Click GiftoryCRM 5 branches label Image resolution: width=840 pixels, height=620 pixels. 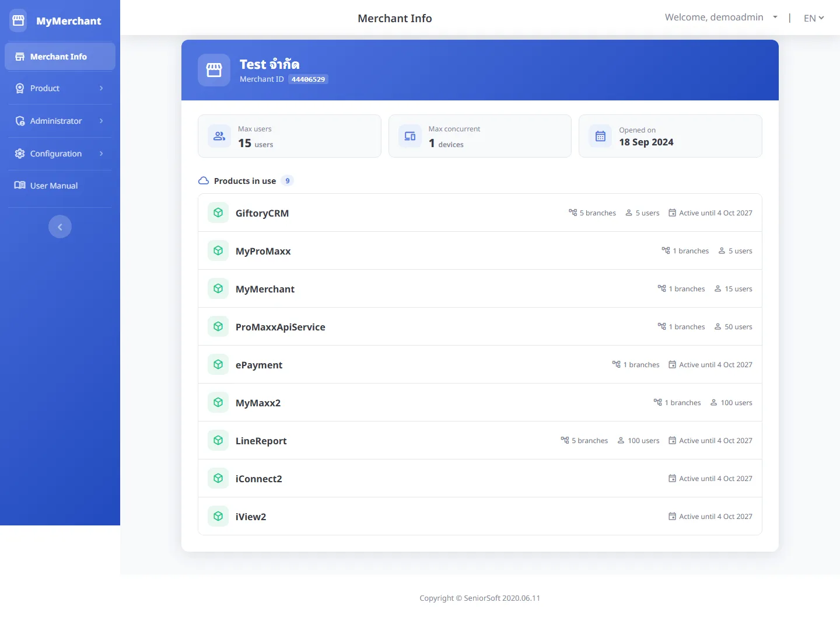(x=592, y=213)
